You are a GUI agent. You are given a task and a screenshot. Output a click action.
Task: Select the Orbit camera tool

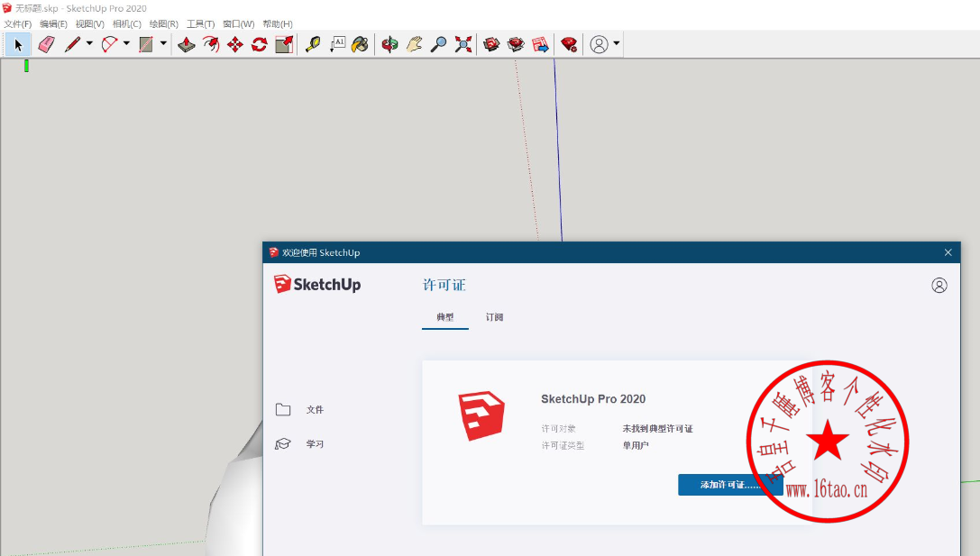(389, 44)
